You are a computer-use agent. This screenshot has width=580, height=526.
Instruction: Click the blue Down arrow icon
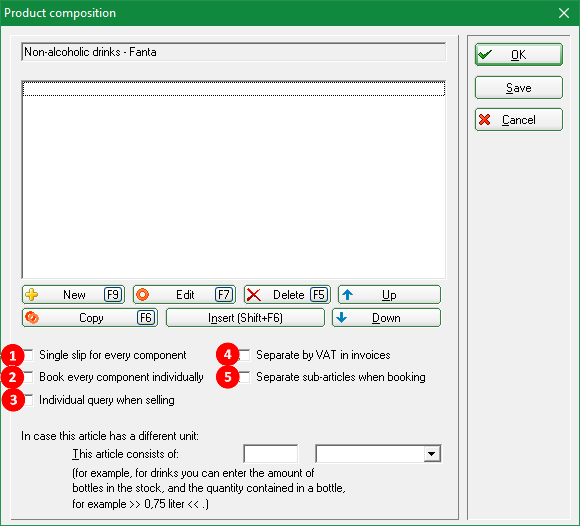tap(341, 317)
